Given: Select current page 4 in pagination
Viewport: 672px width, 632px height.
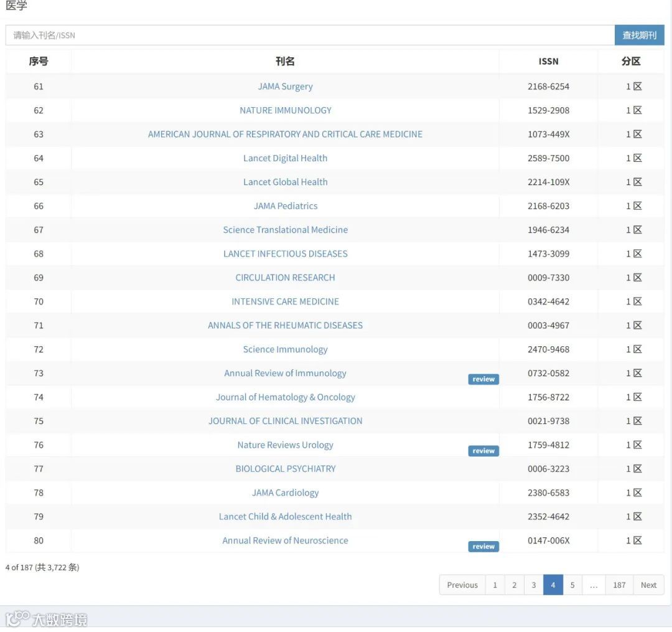Looking at the screenshot, I should (x=553, y=585).
